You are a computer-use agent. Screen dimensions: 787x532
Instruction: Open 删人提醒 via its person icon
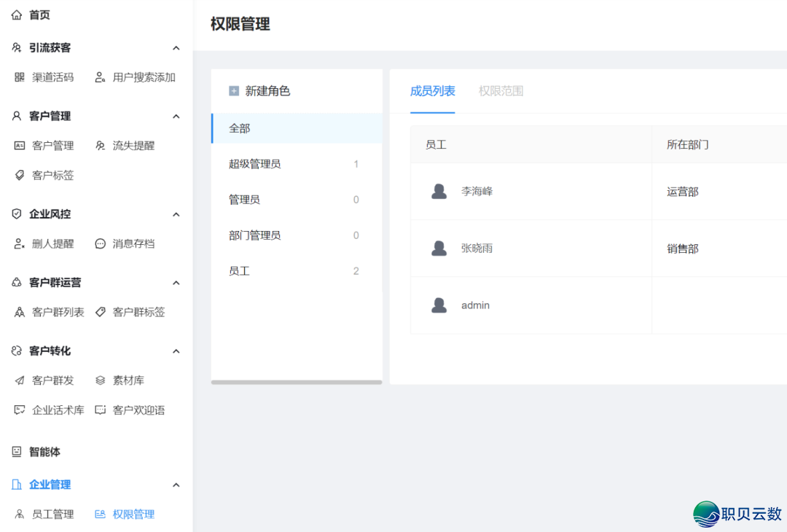[19, 243]
